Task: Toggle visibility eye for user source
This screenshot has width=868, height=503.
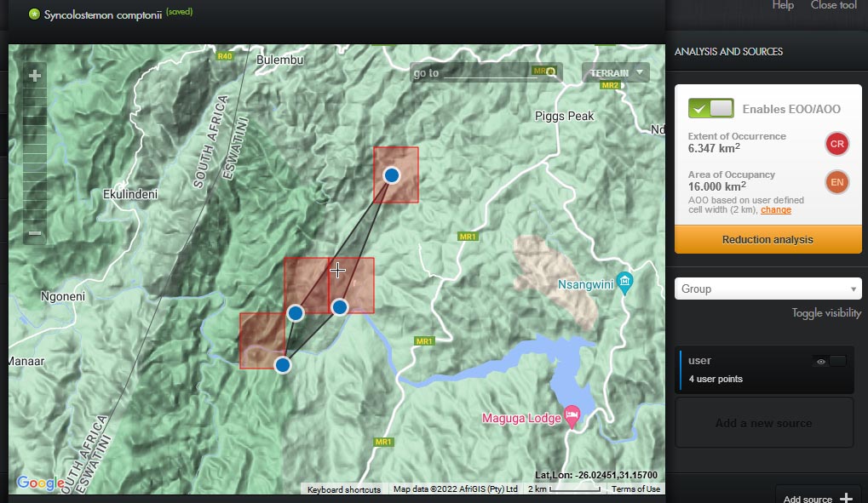Action: tap(821, 362)
